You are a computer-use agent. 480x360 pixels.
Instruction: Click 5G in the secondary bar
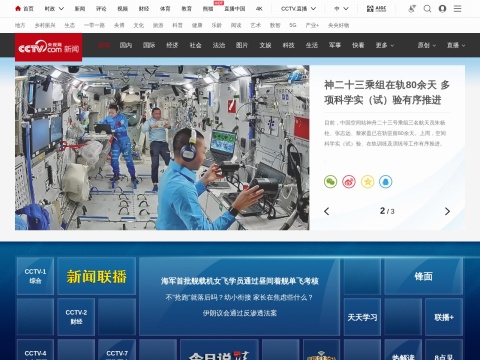point(293,25)
